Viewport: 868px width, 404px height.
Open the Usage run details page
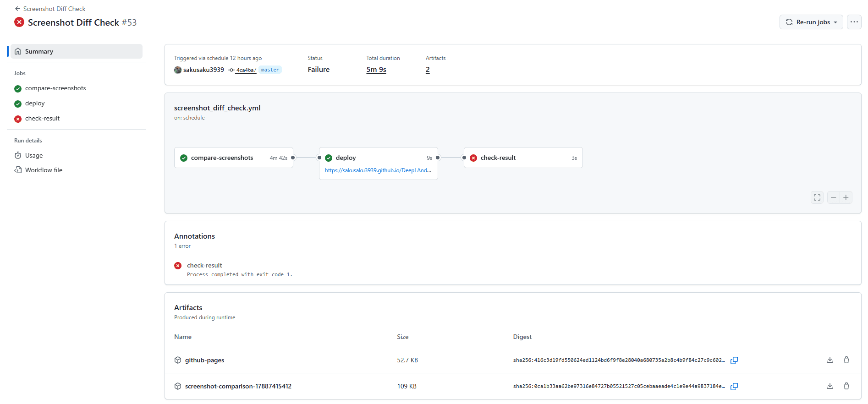tap(34, 156)
